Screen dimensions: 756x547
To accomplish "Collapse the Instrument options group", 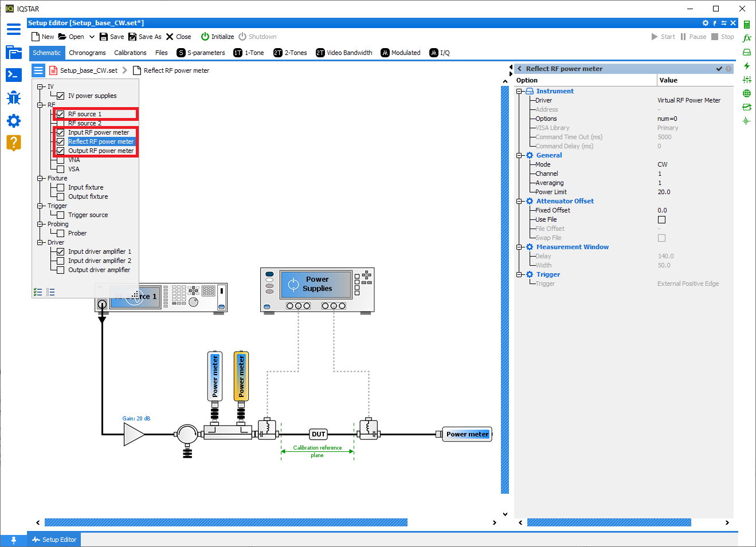I will 519,91.
